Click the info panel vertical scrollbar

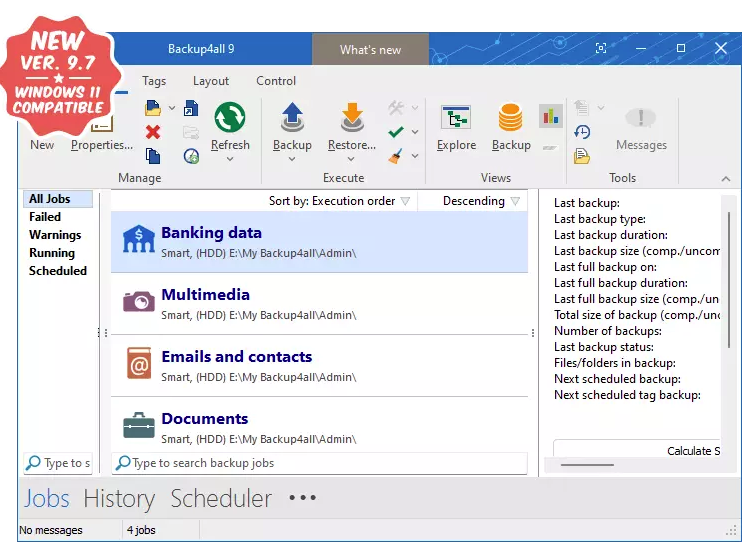[x=728, y=280]
